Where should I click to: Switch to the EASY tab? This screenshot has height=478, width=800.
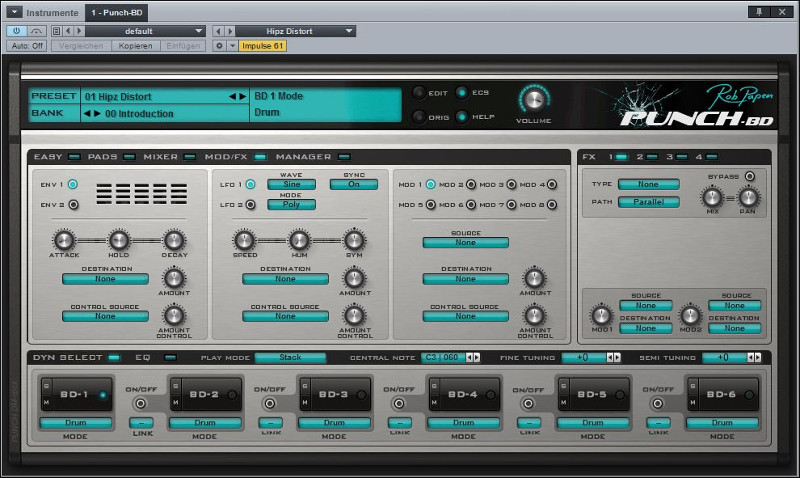pos(57,157)
